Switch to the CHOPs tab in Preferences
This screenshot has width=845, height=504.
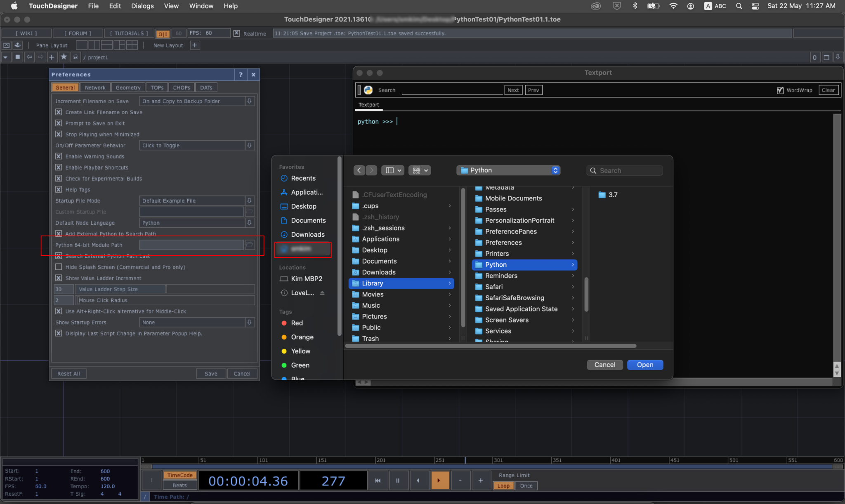[x=181, y=87]
